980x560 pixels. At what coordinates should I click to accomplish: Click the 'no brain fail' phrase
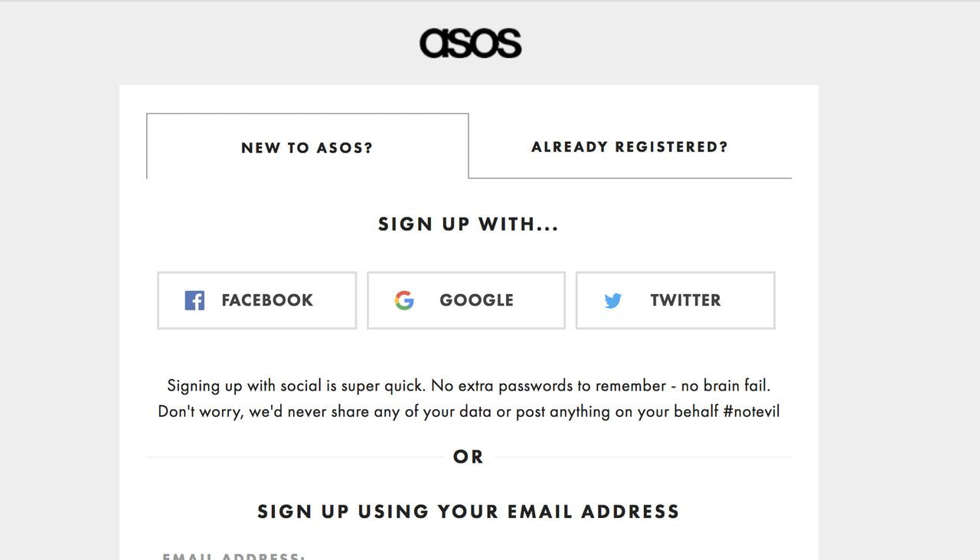click(725, 385)
